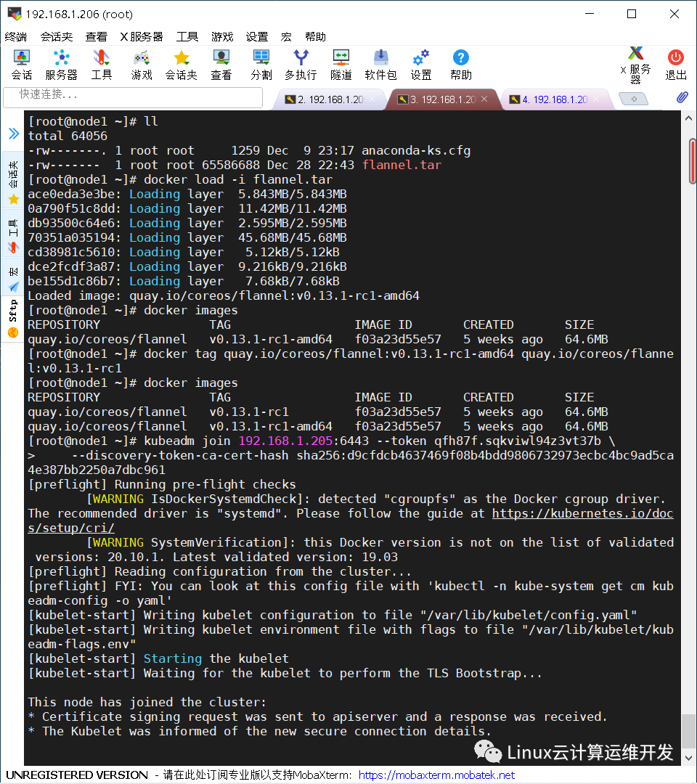697x784 pixels.
Task: Click the MobaXterm title bar app icon
Action: (15, 14)
